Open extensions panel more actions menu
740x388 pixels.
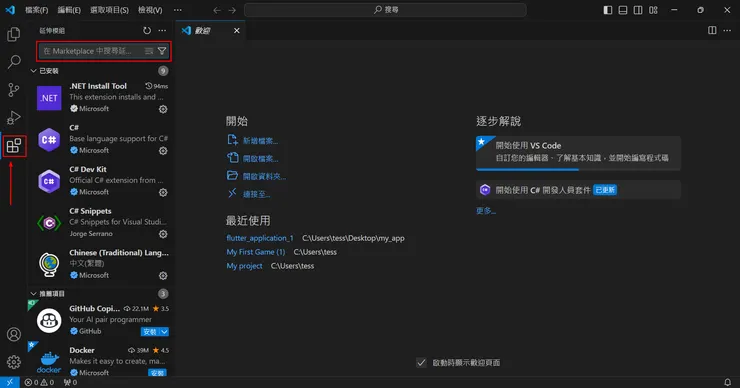(162, 31)
